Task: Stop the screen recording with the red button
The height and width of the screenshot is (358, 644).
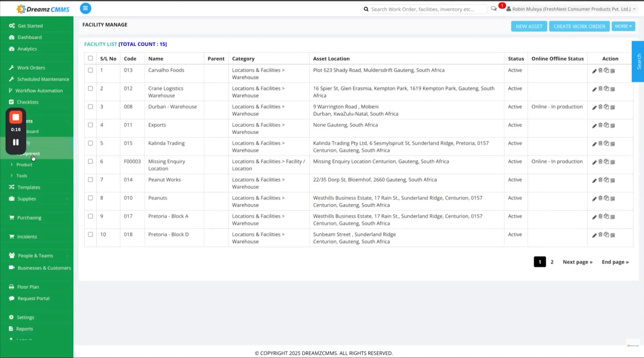Action: pyautogui.click(x=16, y=117)
